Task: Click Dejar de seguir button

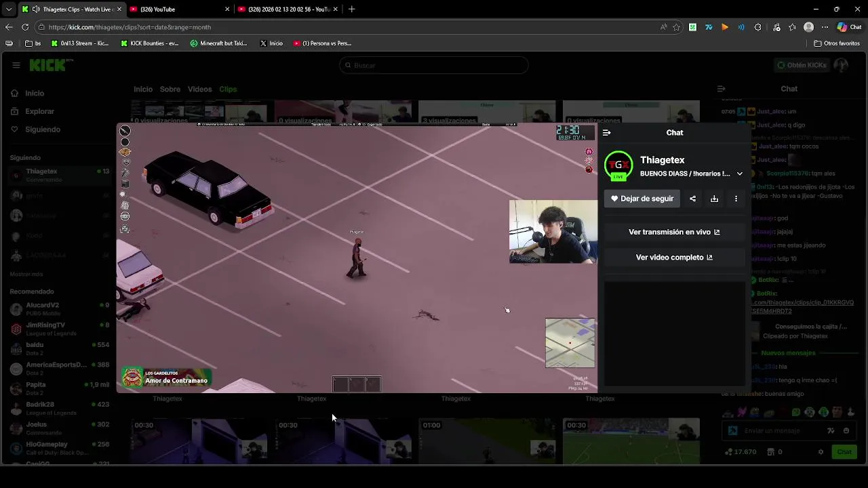Action: pos(642,199)
